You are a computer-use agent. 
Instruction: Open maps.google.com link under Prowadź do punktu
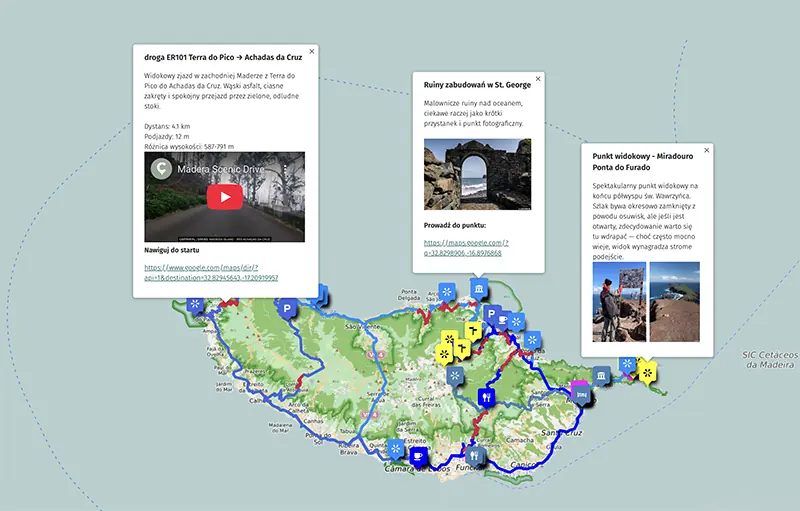click(x=466, y=248)
